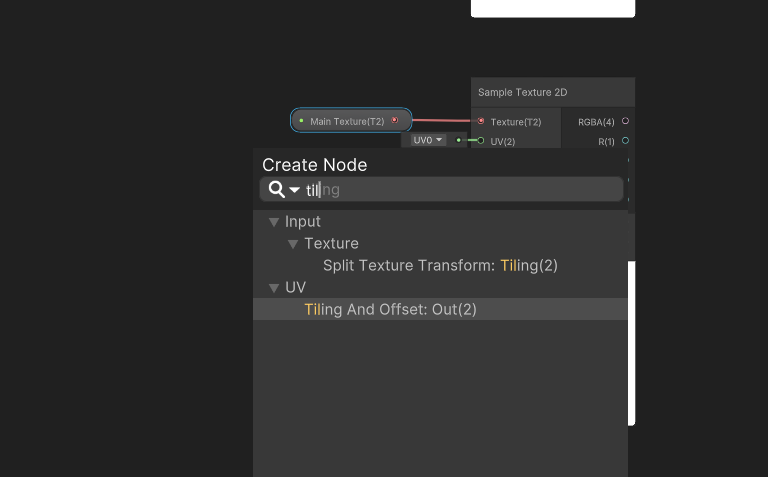This screenshot has width=768, height=477.
Task: Select Split Texture Transform: Tiling(2) entry
Action: [x=440, y=266]
